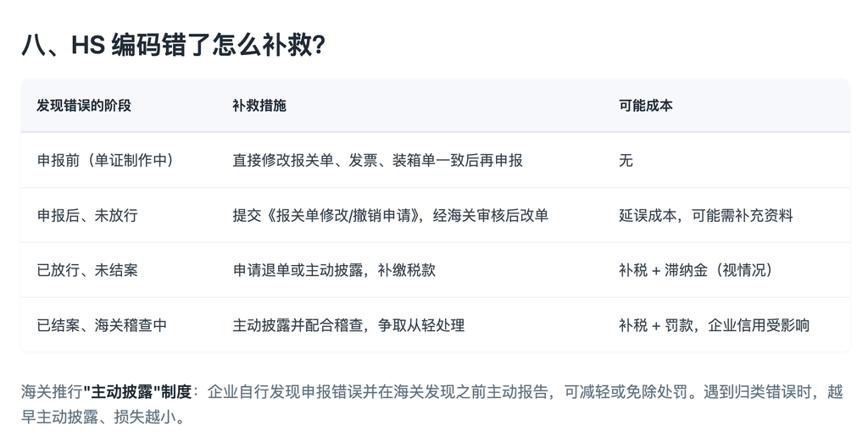This screenshot has height=442, width=868.
Task: Click the text 直接修改报关单、发票、装箱单一致后再申报
Action: pyautogui.click(x=377, y=160)
